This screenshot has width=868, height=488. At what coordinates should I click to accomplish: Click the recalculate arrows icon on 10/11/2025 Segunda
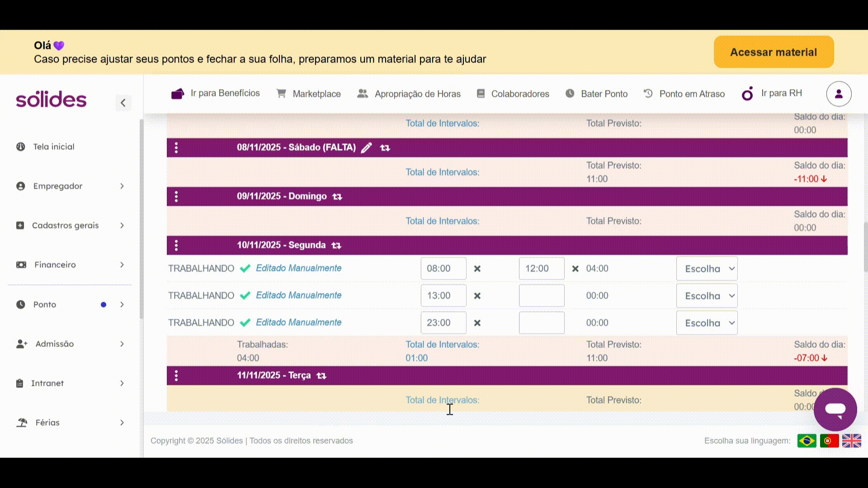(336, 245)
